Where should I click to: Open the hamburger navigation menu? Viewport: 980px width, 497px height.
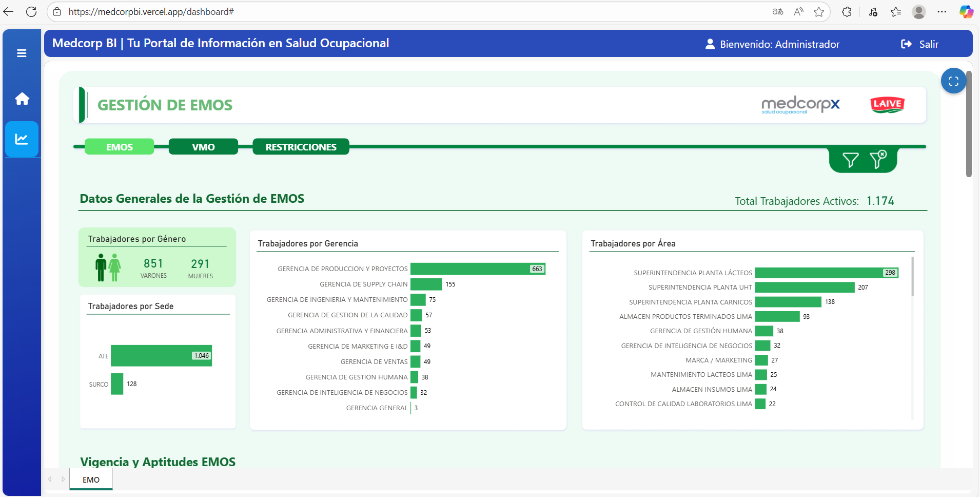[x=22, y=53]
